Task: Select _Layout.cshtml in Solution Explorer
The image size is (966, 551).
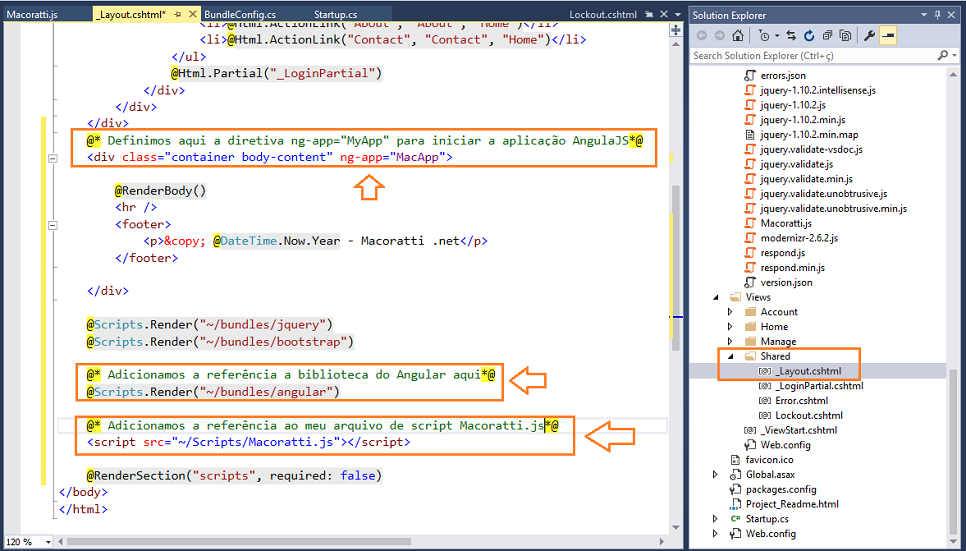Action: [809, 371]
